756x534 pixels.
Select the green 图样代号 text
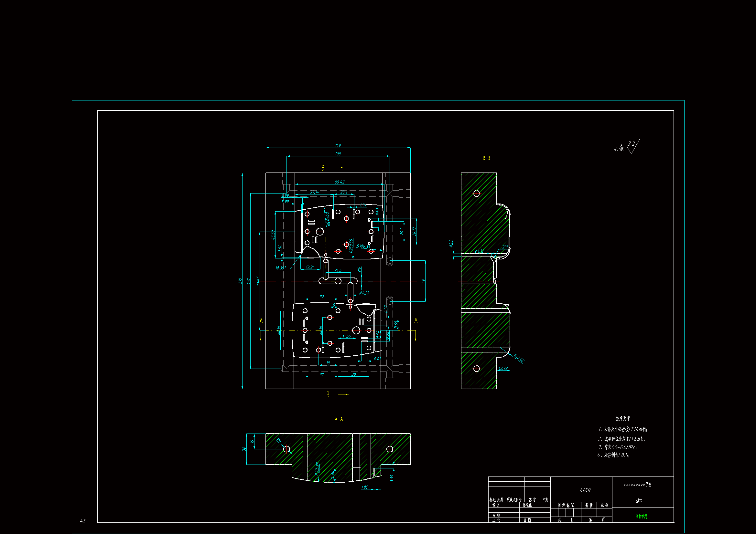tap(642, 516)
